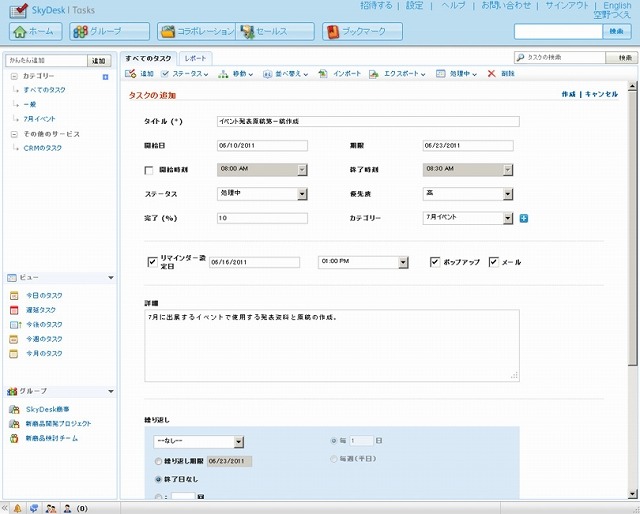Open the ブックマーク navigation button
The image size is (640, 514).
(x=362, y=31)
